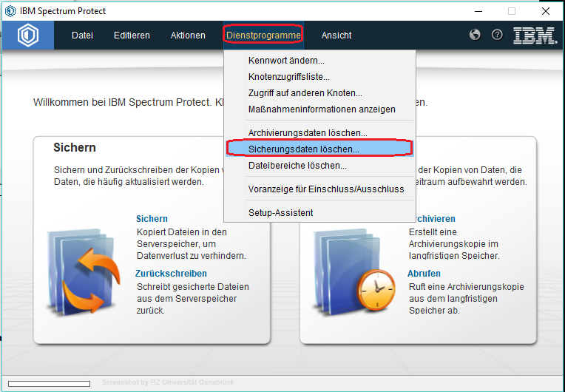Open the Aktionen menu
Screen dimensions: 565x392
click(x=188, y=36)
